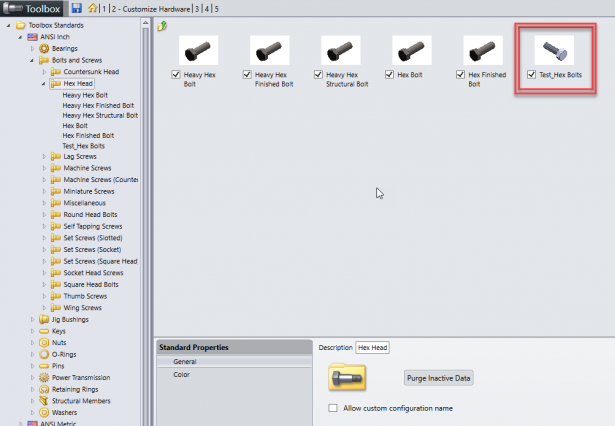The width and height of the screenshot is (615, 426).
Task: Expand the Lag Screws folder
Action: click(44, 157)
